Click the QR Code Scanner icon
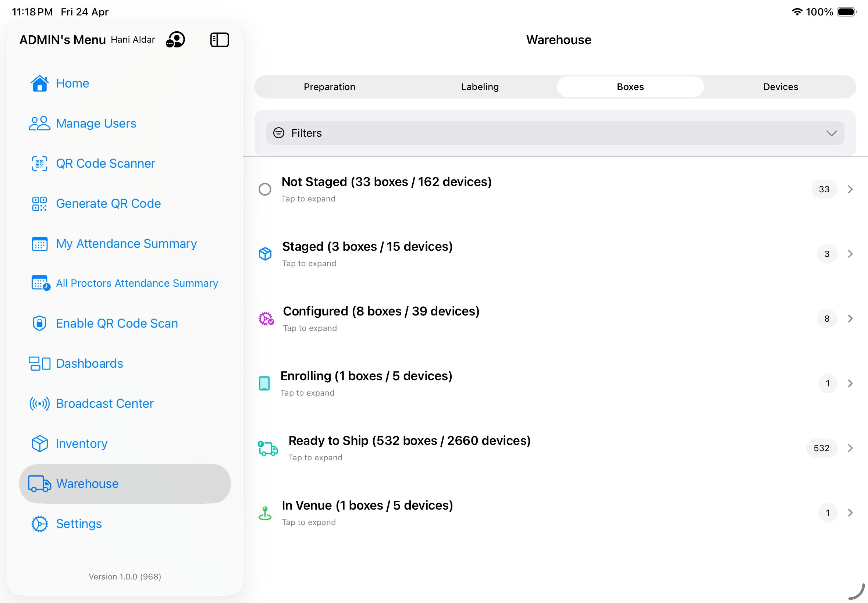 coord(39,164)
